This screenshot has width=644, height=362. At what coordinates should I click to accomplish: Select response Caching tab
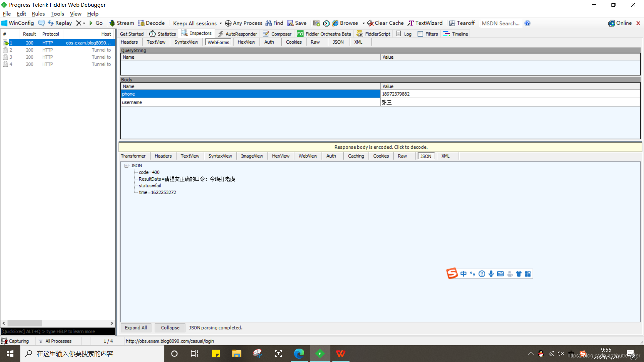(356, 156)
